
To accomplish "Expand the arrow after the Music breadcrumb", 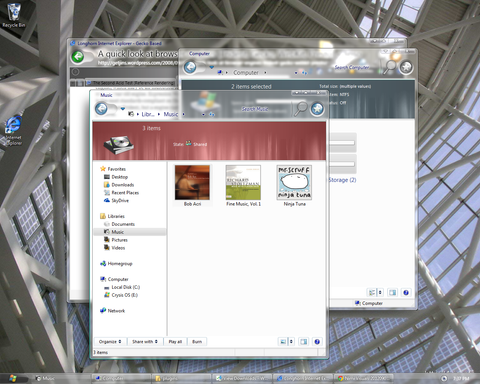I will click(183, 114).
